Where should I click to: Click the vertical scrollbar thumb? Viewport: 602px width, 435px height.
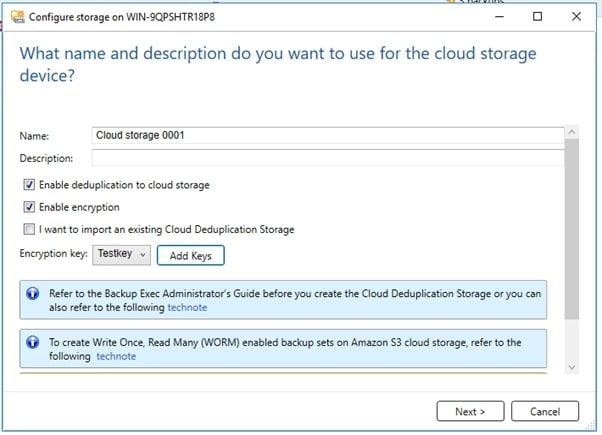pos(572,230)
